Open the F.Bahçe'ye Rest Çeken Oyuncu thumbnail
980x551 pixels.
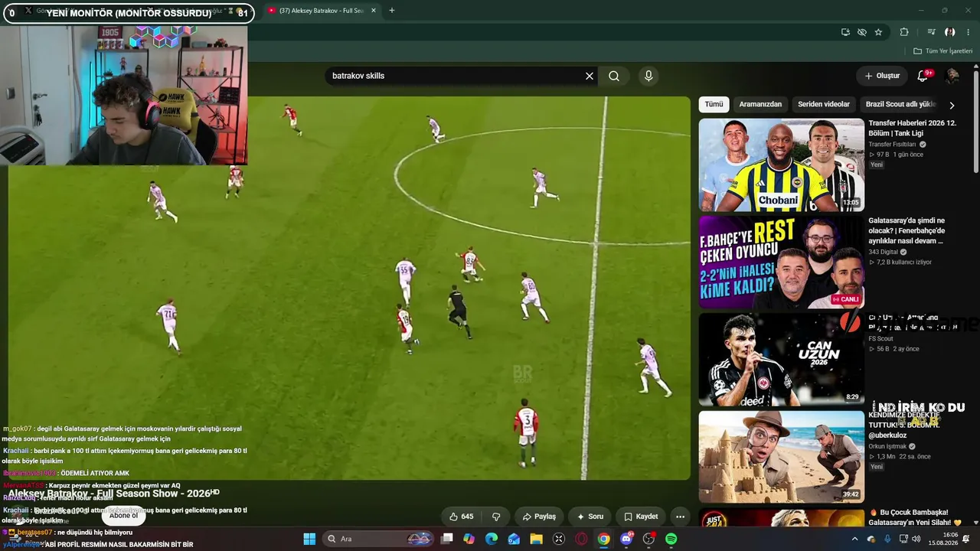tap(781, 262)
